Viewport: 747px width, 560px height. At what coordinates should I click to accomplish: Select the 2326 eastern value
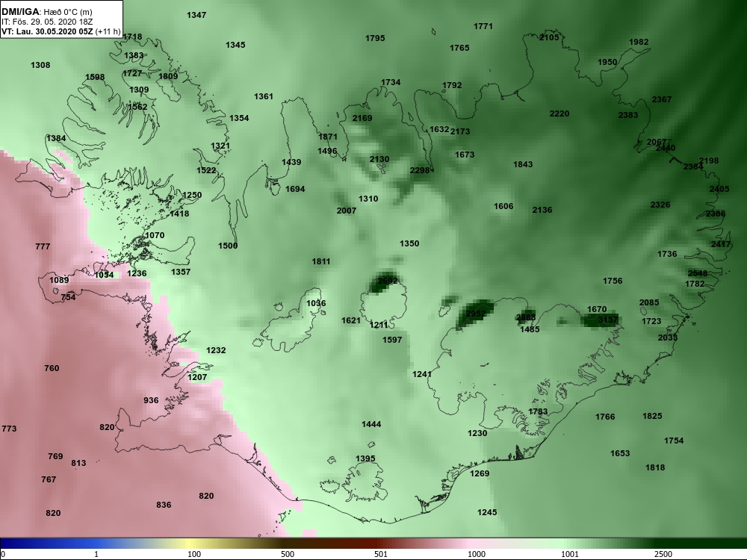660,205
